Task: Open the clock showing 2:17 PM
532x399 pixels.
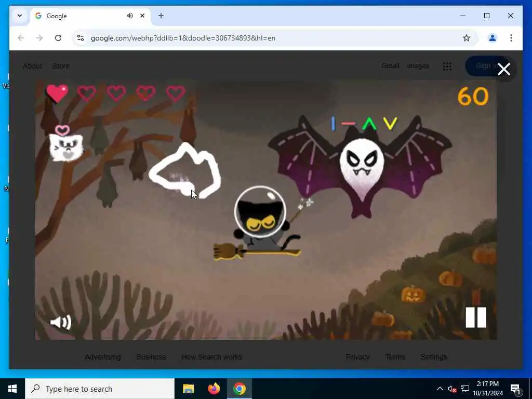Action: tap(488, 389)
